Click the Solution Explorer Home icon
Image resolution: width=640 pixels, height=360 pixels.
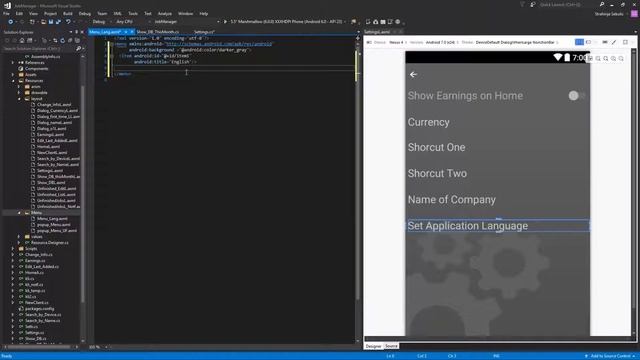[x=22, y=40]
